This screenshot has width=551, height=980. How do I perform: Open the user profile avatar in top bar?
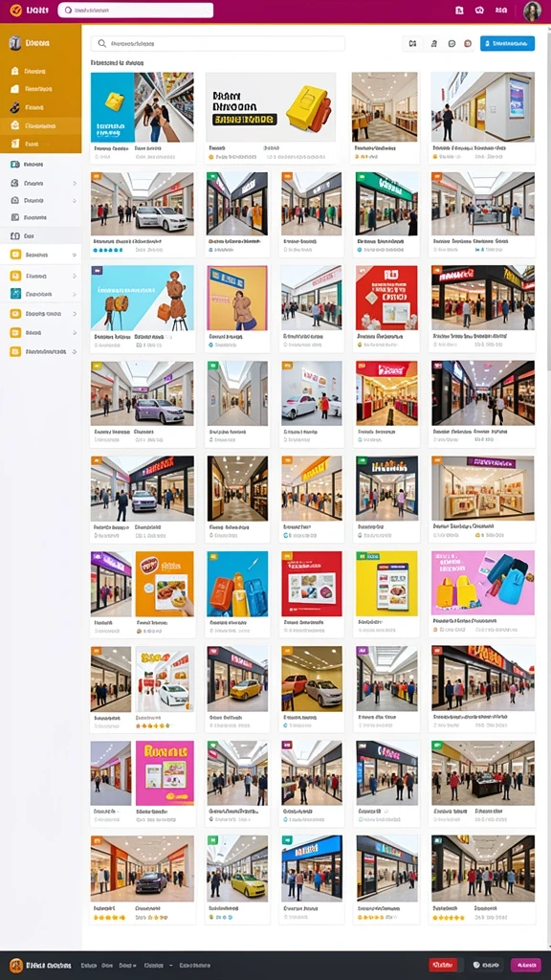click(x=532, y=11)
